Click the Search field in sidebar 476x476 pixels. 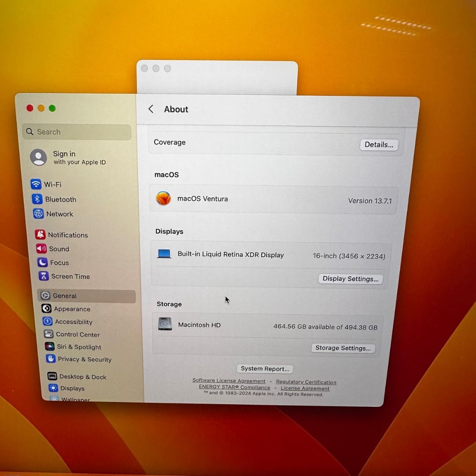click(x=77, y=132)
